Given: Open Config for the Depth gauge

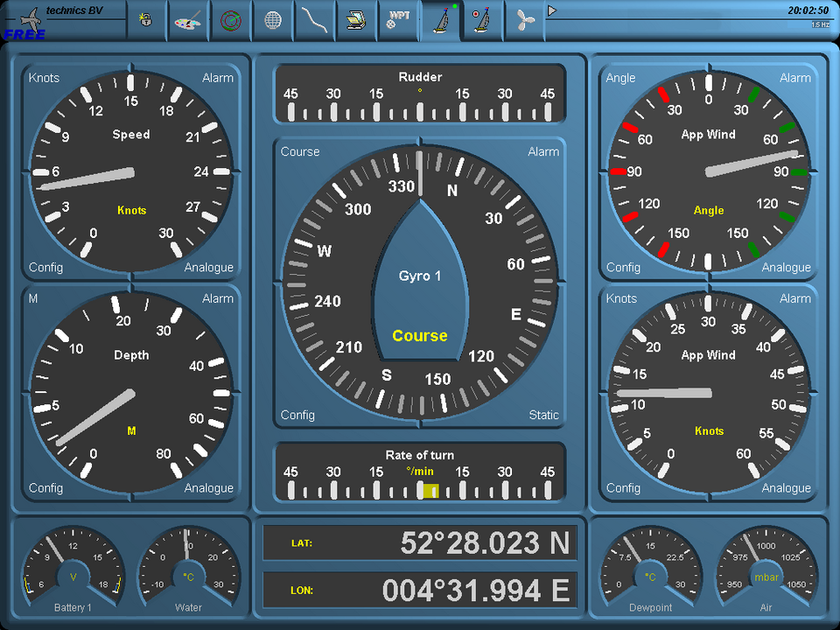Looking at the screenshot, I should coord(45,488).
